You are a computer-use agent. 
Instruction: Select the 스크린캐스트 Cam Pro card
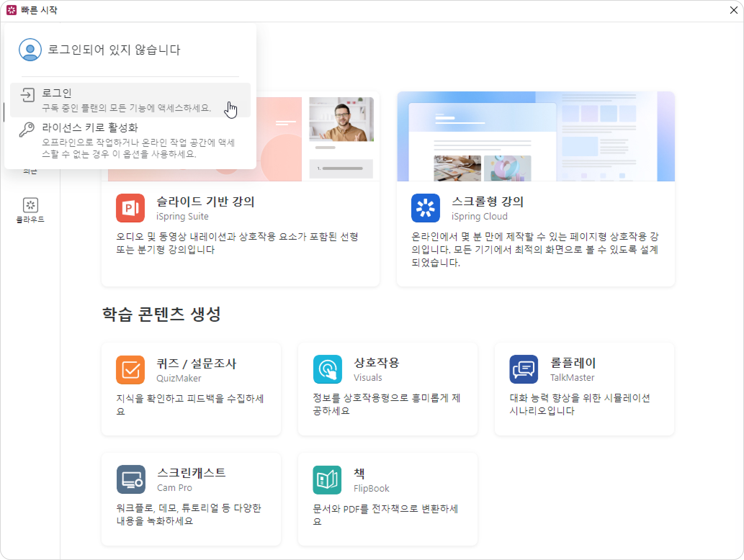(191, 499)
